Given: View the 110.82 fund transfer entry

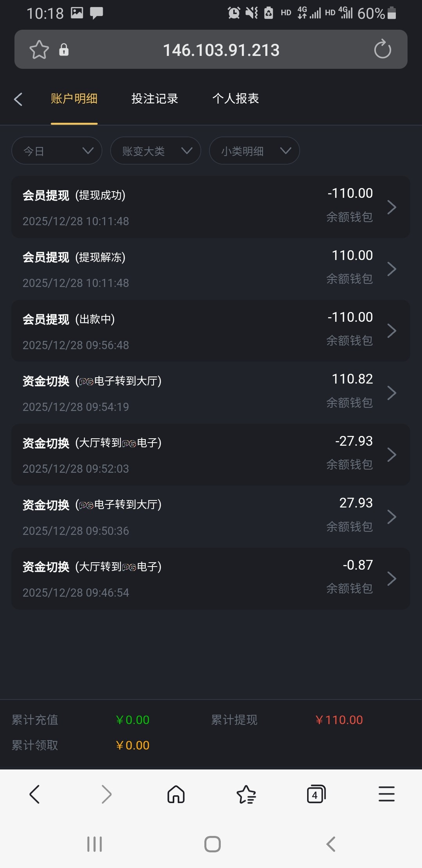Looking at the screenshot, I should (x=211, y=393).
